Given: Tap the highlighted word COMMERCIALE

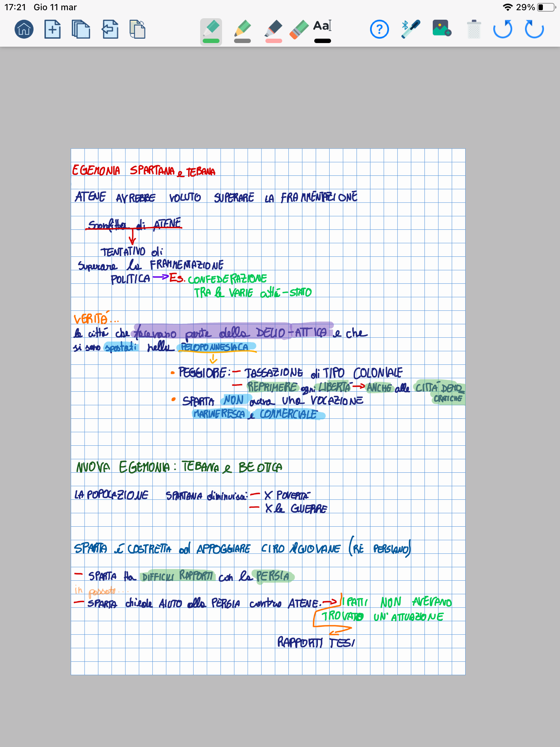Looking at the screenshot, I should point(288,414).
